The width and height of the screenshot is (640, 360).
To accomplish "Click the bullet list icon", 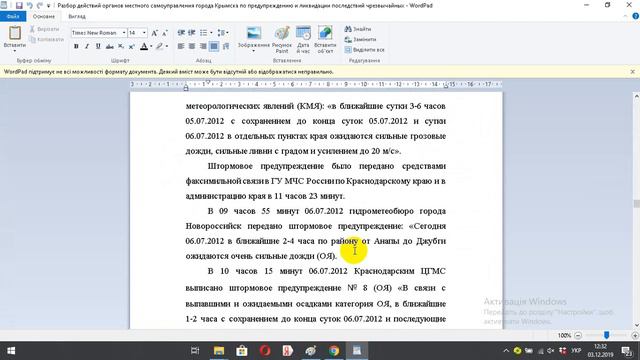I will click(x=203, y=33).
